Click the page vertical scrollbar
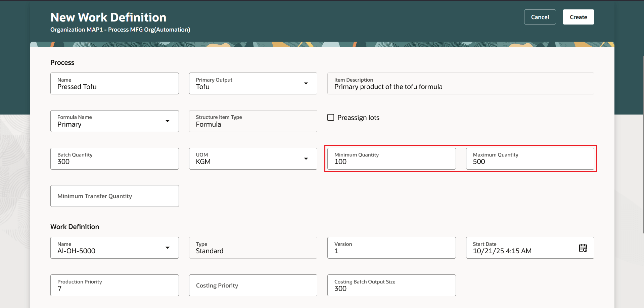Viewport: 644px width, 308px height. 643,144
